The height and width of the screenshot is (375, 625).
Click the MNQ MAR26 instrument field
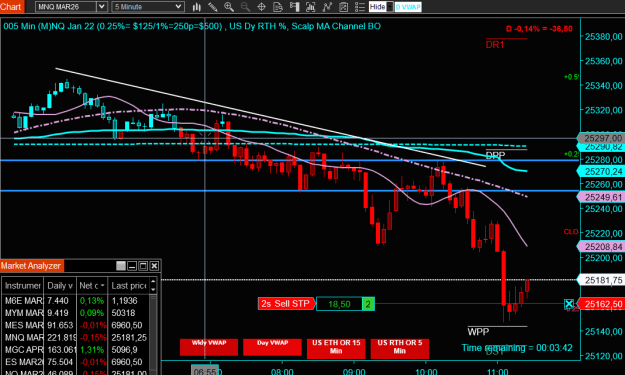pos(66,7)
